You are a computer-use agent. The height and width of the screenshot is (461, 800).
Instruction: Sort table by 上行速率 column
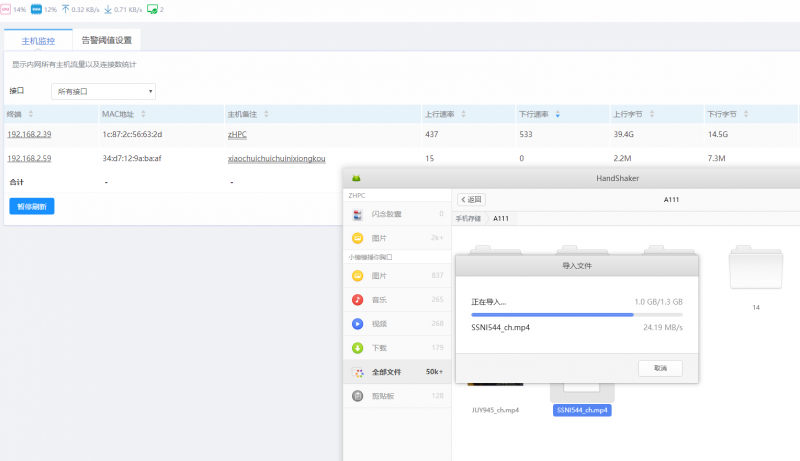point(439,114)
